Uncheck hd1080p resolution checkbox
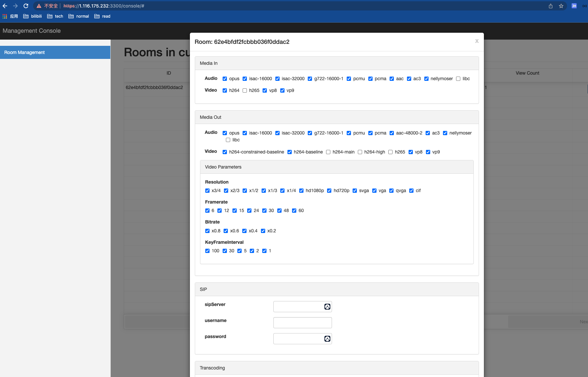 301,191
